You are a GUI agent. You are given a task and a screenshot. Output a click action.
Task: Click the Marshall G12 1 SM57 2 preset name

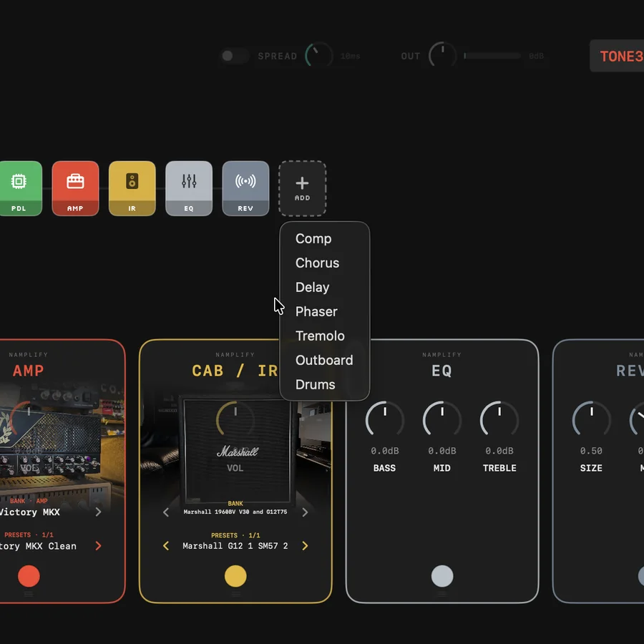click(x=235, y=546)
